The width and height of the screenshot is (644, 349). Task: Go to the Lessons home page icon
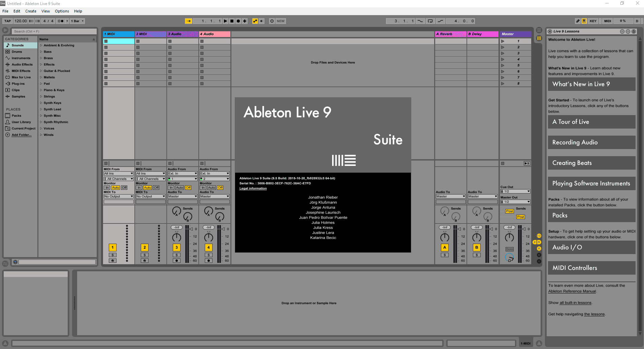coord(634,31)
